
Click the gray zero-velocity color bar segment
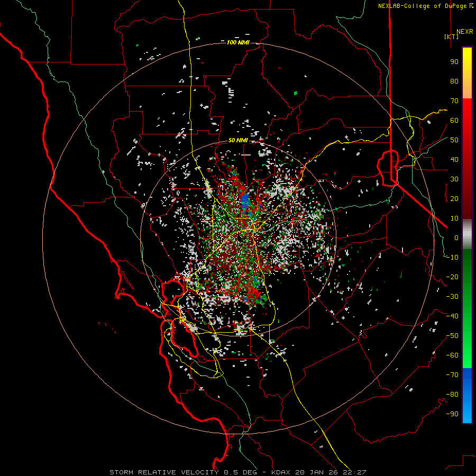(467, 234)
